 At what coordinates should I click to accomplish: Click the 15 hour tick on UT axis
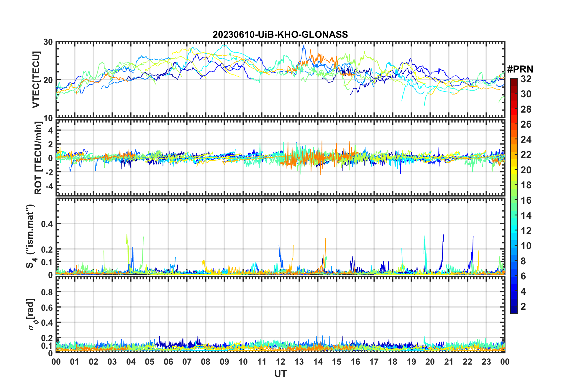point(337,362)
